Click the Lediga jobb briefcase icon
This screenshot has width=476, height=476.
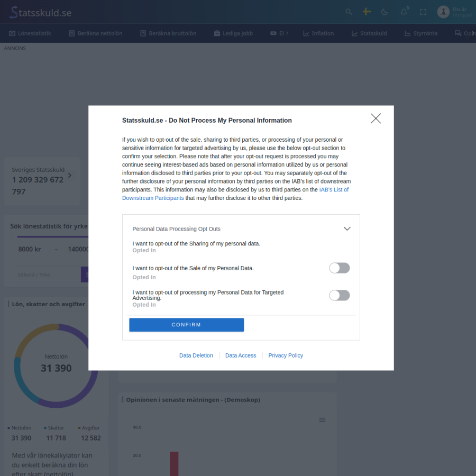pyautogui.click(x=217, y=33)
